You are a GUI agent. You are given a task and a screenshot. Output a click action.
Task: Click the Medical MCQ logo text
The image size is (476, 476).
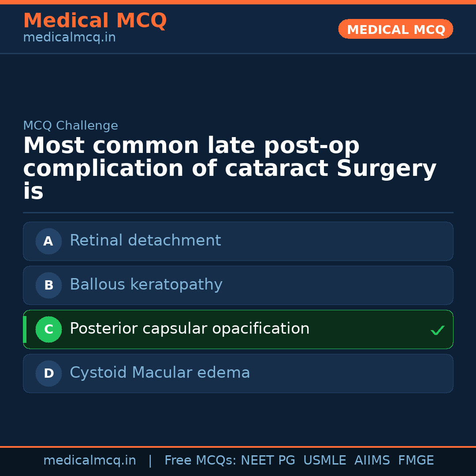(95, 20)
